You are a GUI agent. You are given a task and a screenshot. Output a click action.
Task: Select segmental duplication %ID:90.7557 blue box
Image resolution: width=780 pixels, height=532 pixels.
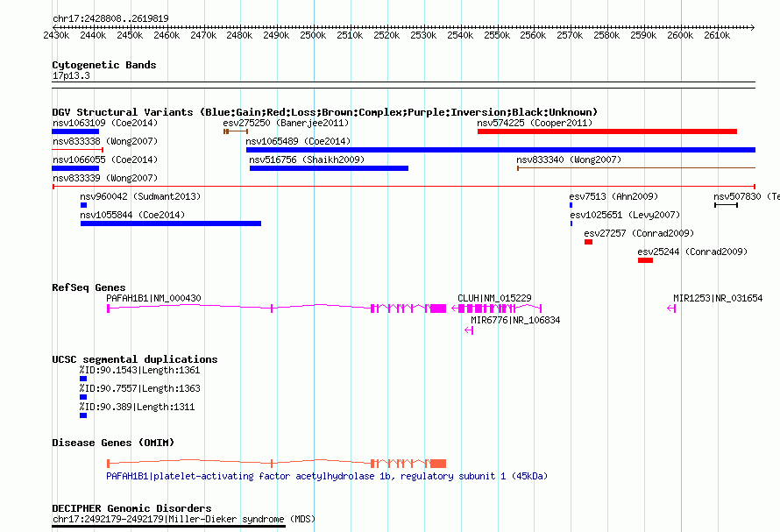click(83, 397)
